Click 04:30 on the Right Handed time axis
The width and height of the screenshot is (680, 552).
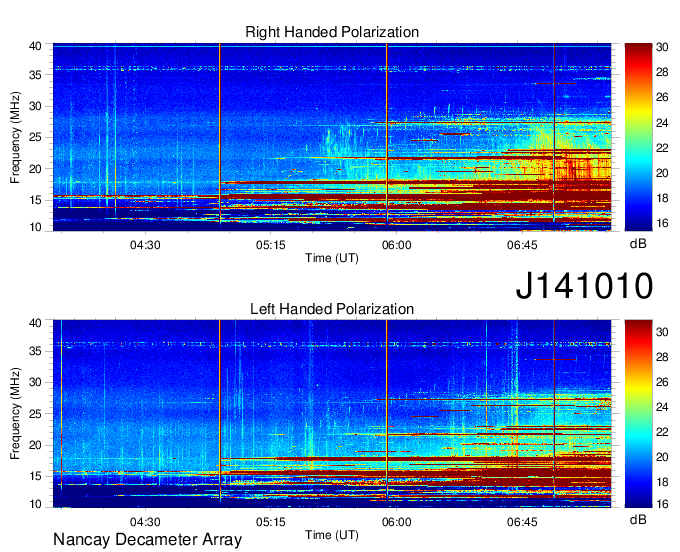145,245
